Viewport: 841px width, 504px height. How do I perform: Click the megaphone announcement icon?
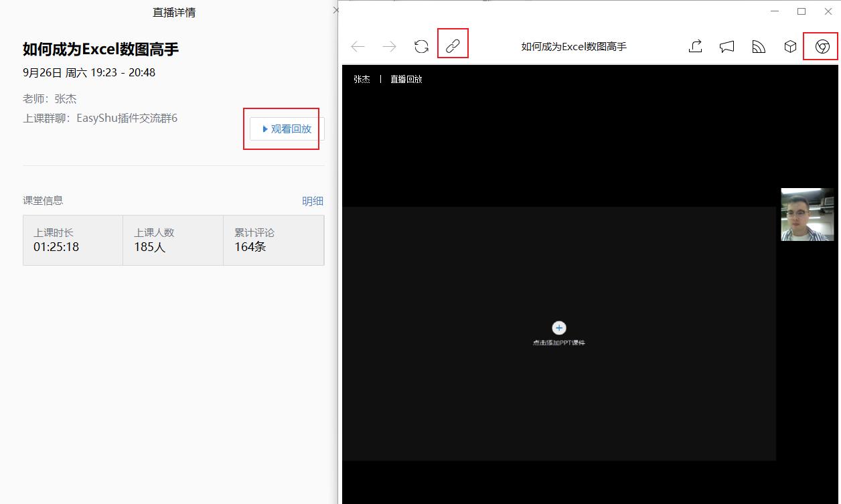(727, 46)
